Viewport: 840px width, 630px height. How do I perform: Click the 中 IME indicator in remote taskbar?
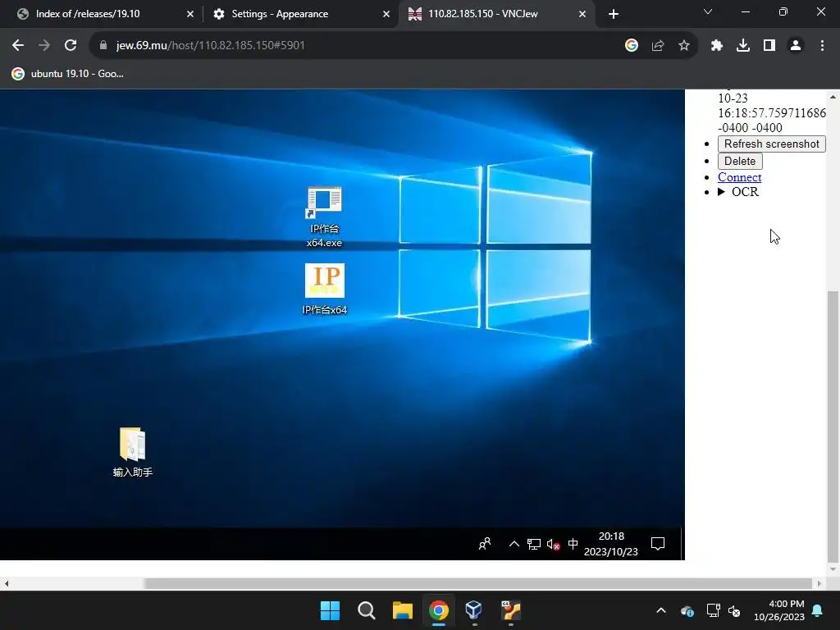(573, 545)
